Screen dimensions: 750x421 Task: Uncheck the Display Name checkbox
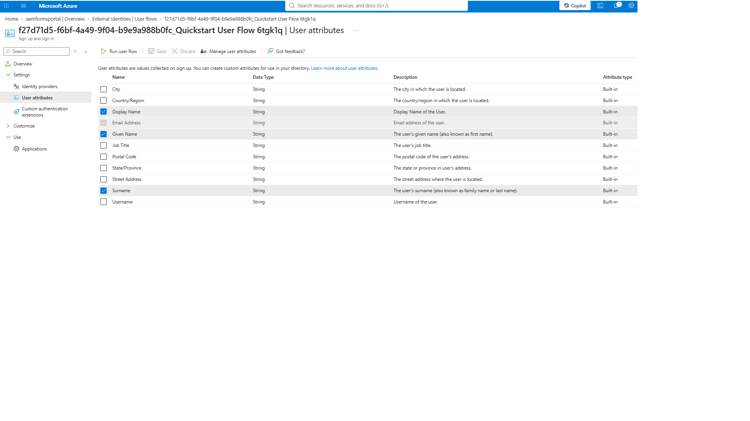coord(103,111)
